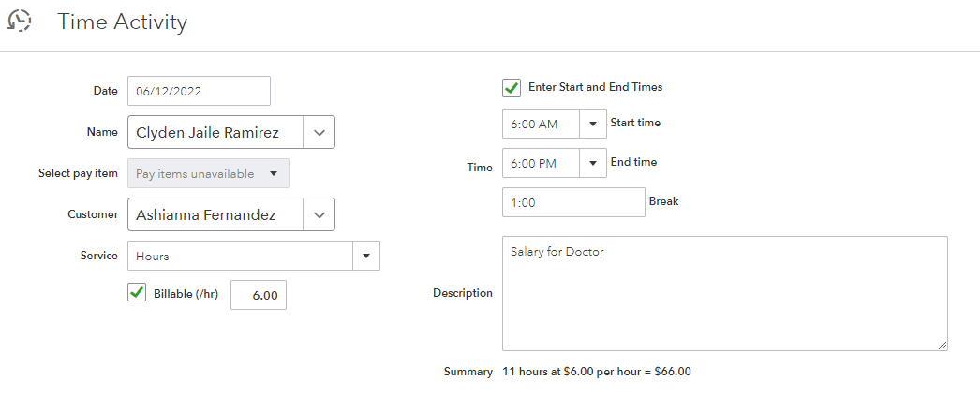Click the Description text area
The height and width of the screenshot is (396, 980).
pos(724,293)
